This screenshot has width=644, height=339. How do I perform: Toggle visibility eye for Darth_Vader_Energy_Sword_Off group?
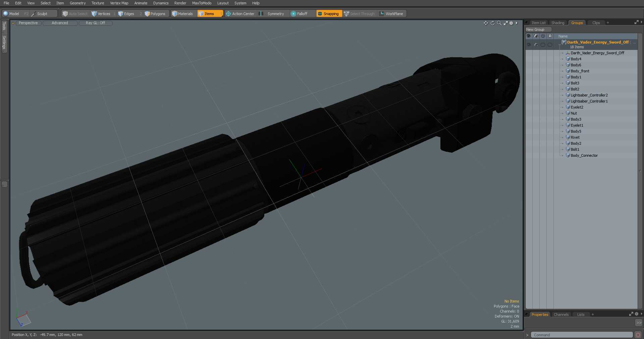(529, 45)
